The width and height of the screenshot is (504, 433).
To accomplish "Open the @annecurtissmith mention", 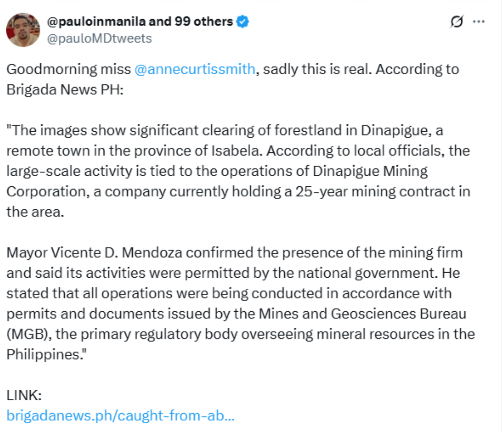I will pos(195,69).
